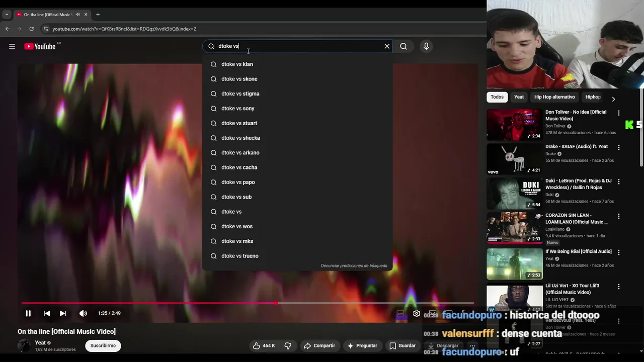This screenshot has height=362, width=644.
Task: Subscribe to Yeat with Suscribirme
Action: 103,346
